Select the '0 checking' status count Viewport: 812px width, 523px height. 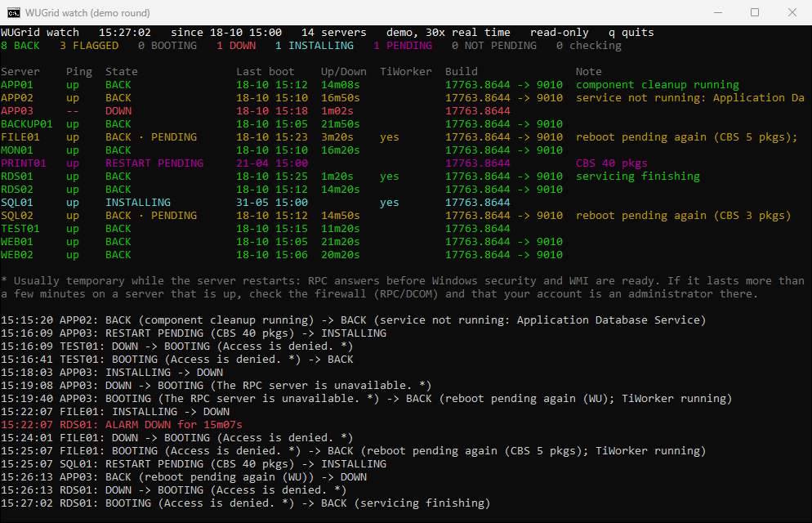pyautogui.click(x=589, y=46)
